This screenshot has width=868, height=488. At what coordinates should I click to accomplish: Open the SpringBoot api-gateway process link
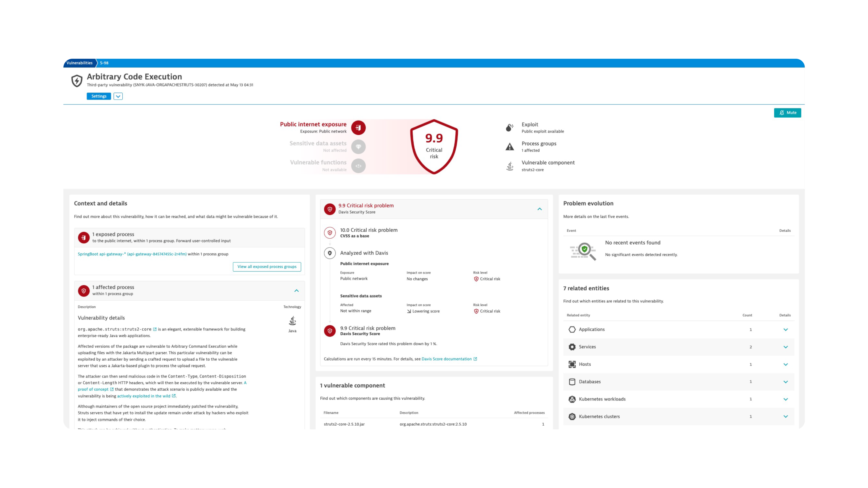point(132,254)
